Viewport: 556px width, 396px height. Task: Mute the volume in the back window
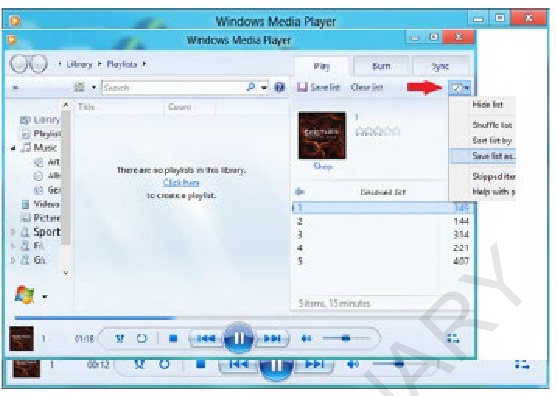[x=352, y=364]
